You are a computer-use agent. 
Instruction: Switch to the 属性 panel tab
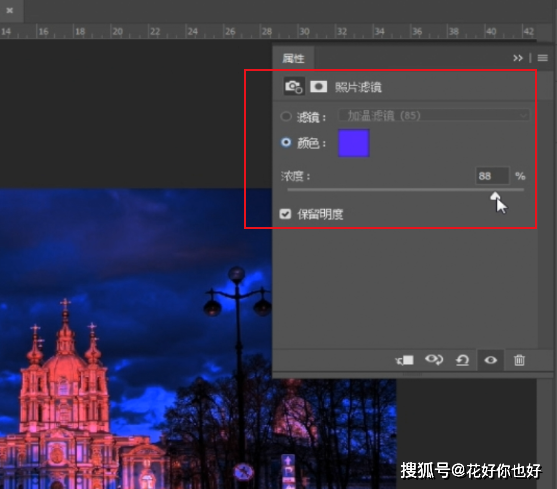(x=293, y=59)
